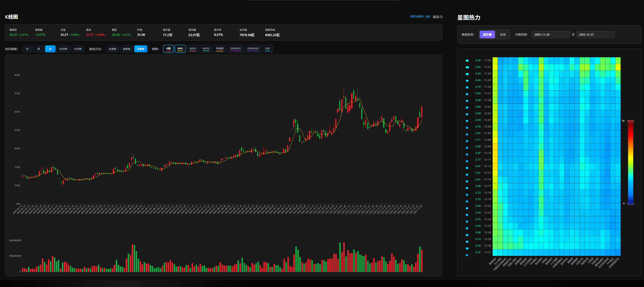The image size is (644, 287).
Task: Choose 后复权 adjustment mode
Action: point(112,49)
